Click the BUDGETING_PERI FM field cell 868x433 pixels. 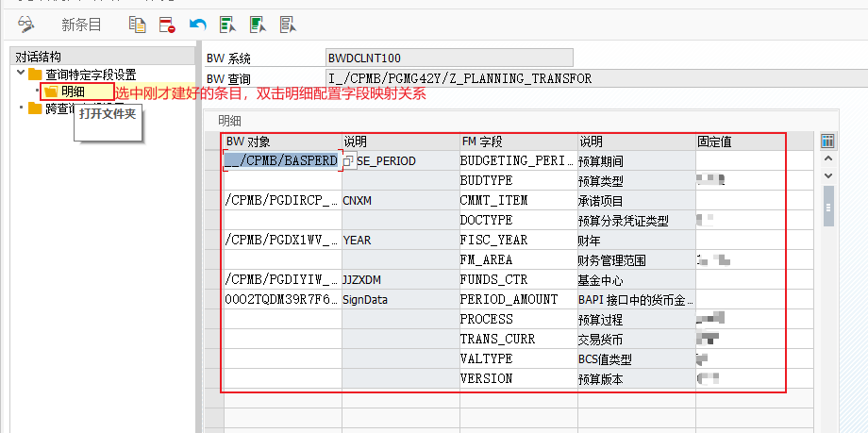pyautogui.click(x=519, y=160)
